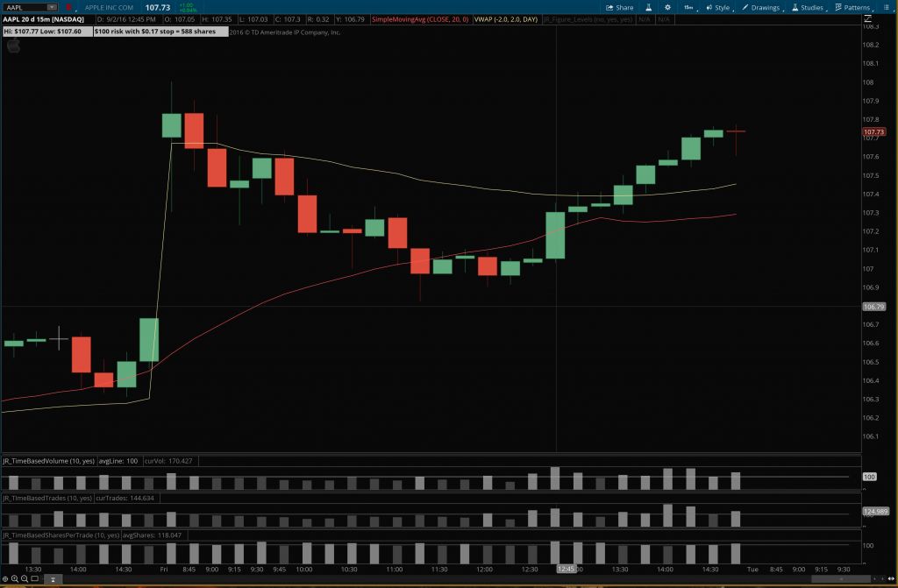
Task: Click the curTrades: 144.634 label
Action: tap(125, 498)
